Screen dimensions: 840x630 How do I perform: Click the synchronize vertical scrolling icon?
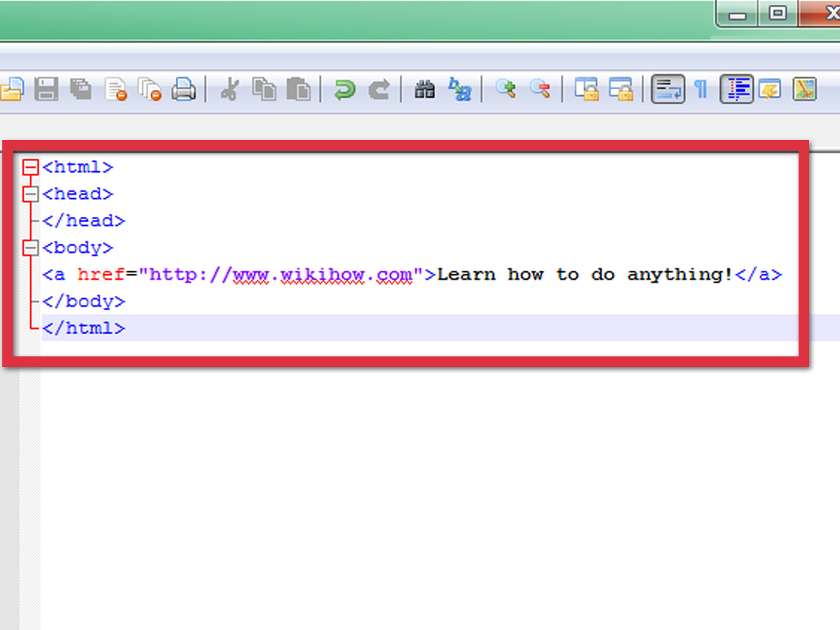(x=586, y=89)
